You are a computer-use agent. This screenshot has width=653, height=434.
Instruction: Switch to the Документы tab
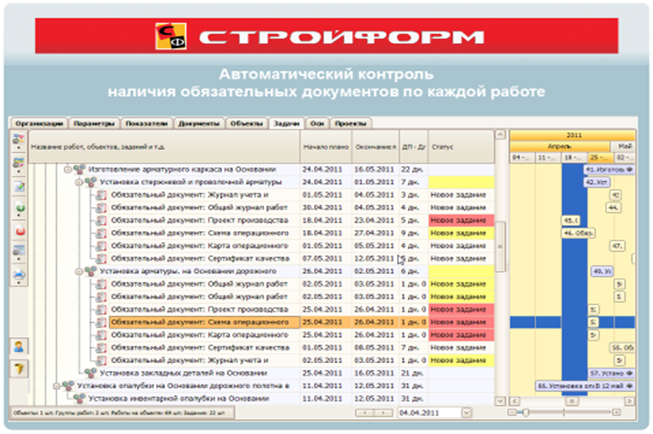pyautogui.click(x=199, y=124)
